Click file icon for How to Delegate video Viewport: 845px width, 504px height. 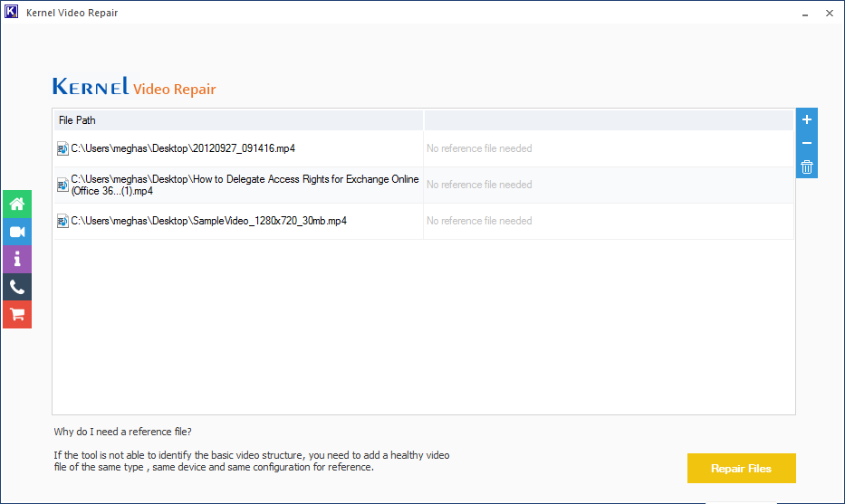(62, 185)
